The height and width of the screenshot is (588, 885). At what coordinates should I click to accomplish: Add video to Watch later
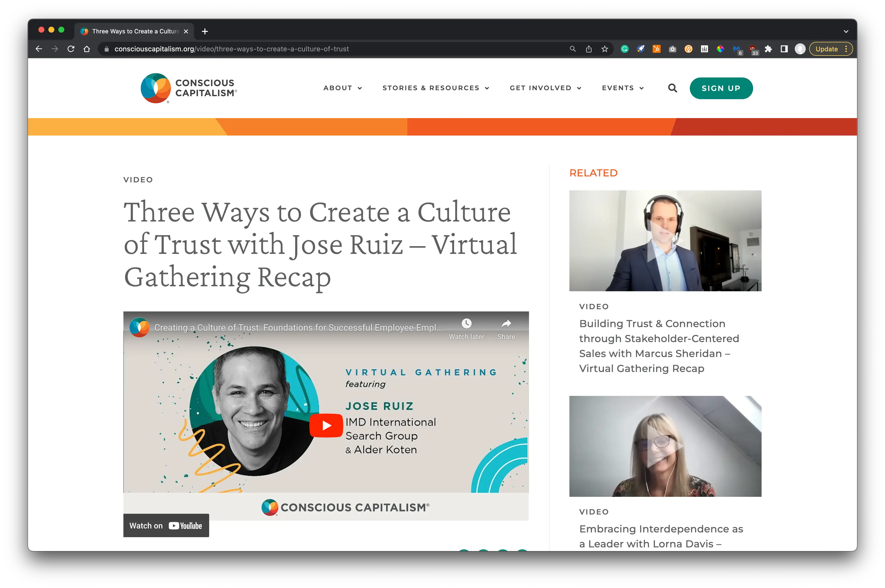point(466,324)
